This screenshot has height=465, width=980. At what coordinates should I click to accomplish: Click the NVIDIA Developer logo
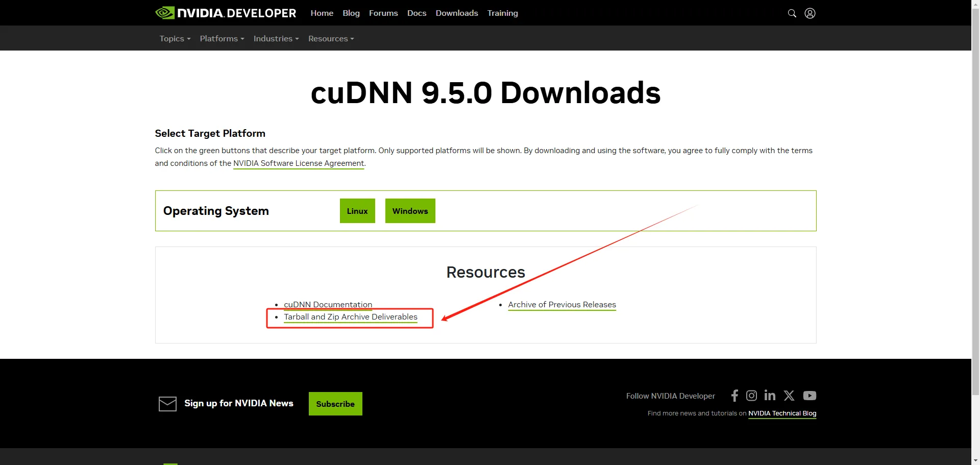click(x=226, y=13)
